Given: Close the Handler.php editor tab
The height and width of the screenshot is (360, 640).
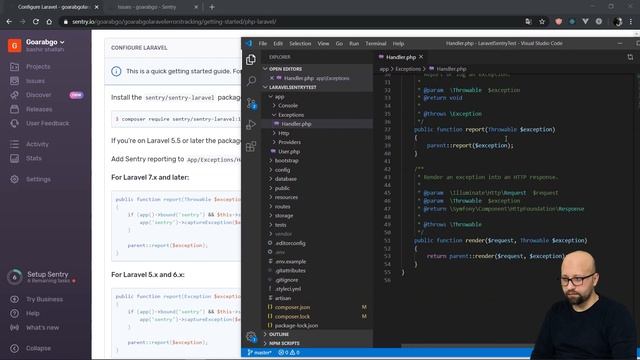Looking at the screenshot, I should 421,57.
